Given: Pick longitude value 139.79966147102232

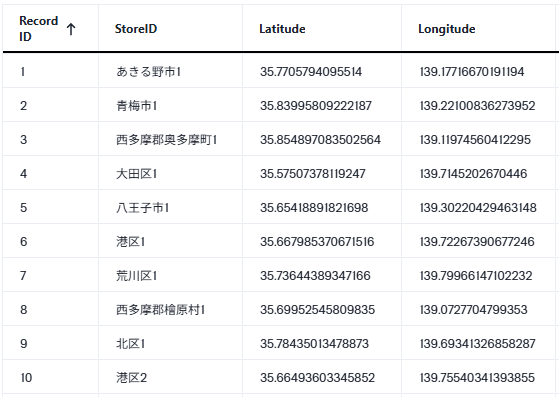Looking at the screenshot, I should tap(476, 276).
